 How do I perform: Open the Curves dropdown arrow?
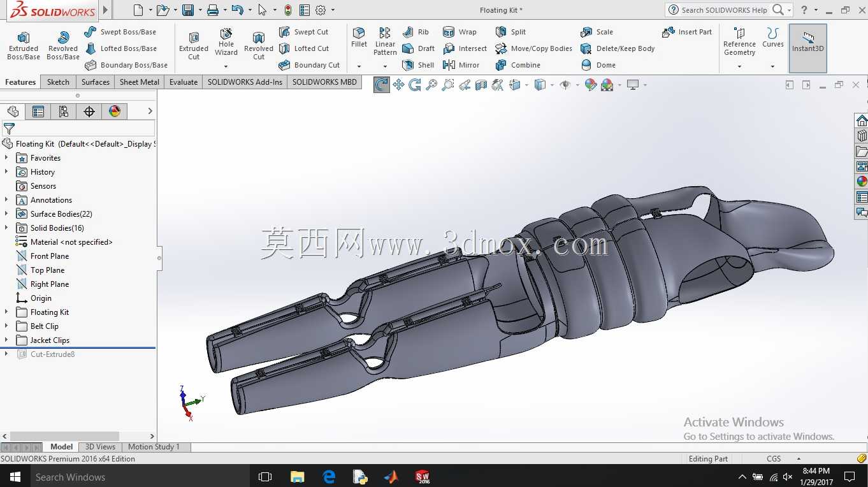pyautogui.click(x=772, y=66)
